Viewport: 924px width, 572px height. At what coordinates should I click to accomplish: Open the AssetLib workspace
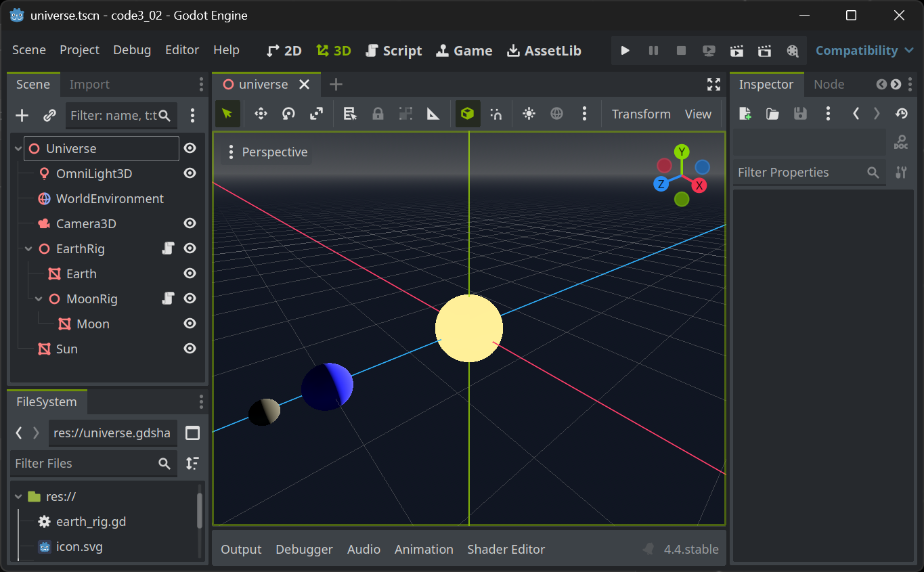pos(544,51)
